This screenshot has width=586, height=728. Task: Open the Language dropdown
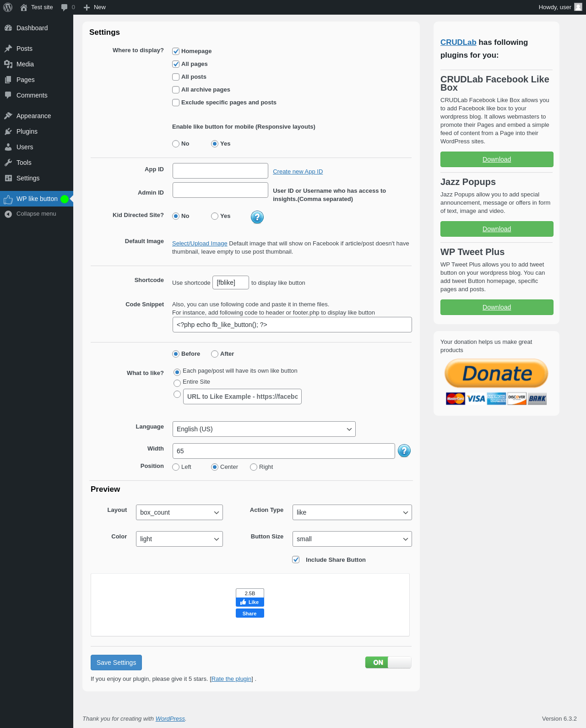point(264,429)
